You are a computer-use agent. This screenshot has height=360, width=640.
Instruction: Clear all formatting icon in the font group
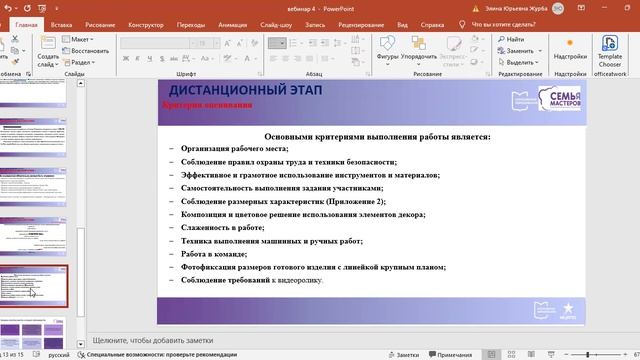pyautogui.click(x=254, y=43)
